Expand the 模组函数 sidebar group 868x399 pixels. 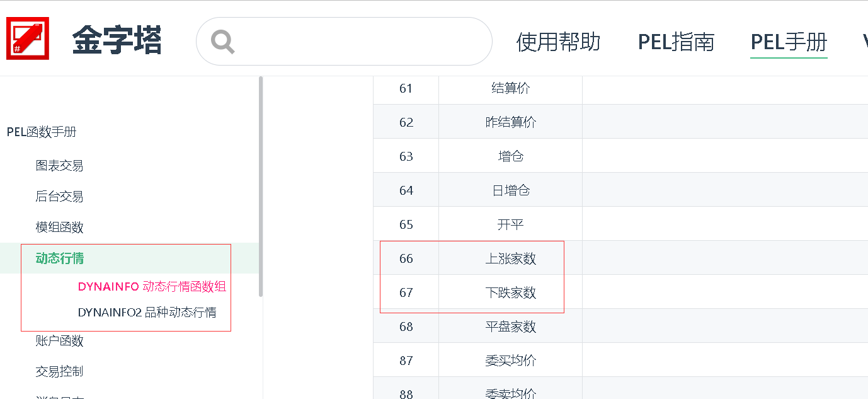click(59, 227)
